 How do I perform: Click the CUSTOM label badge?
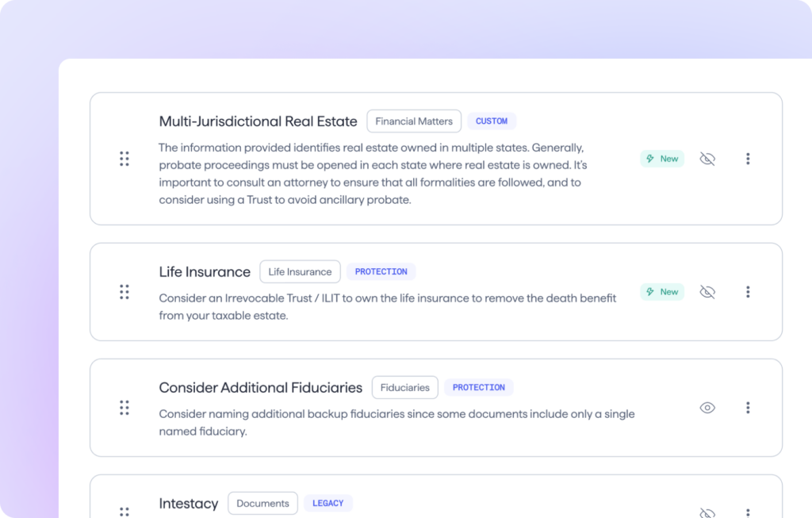(x=492, y=121)
